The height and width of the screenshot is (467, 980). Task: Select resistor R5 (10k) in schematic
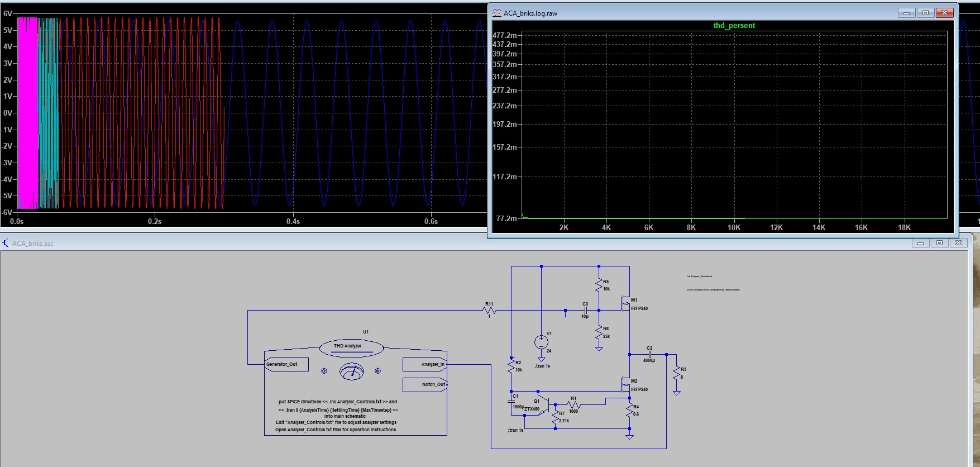599,285
